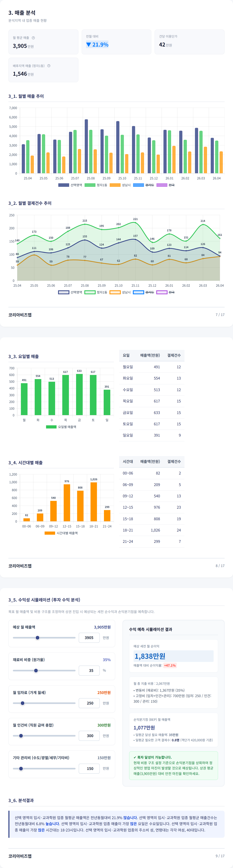Image resolution: width=233 pixels, height=868 pixels.
Task: Click the 1,077만원 break-even sales value
Action: coord(144,727)
